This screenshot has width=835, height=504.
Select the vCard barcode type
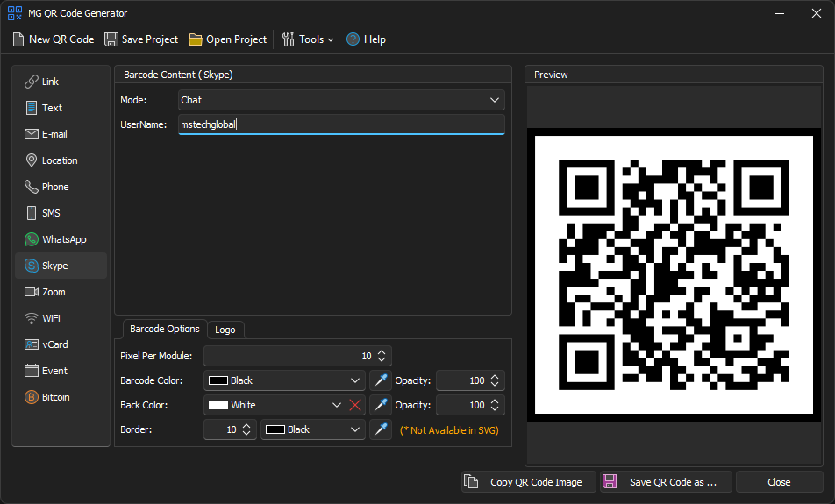[61, 344]
